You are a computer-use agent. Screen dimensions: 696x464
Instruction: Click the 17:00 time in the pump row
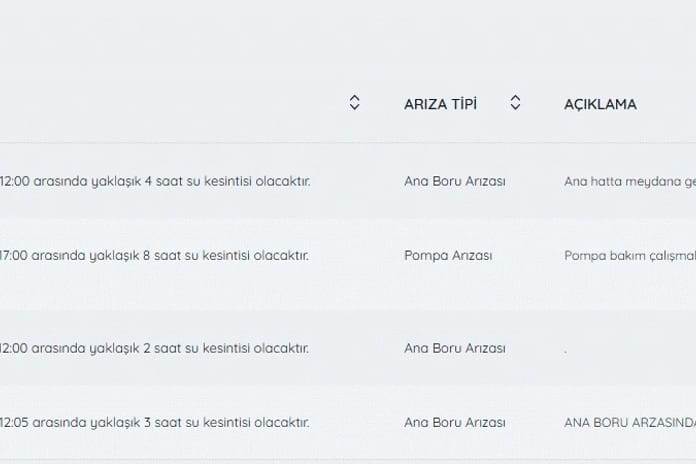click(13, 255)
